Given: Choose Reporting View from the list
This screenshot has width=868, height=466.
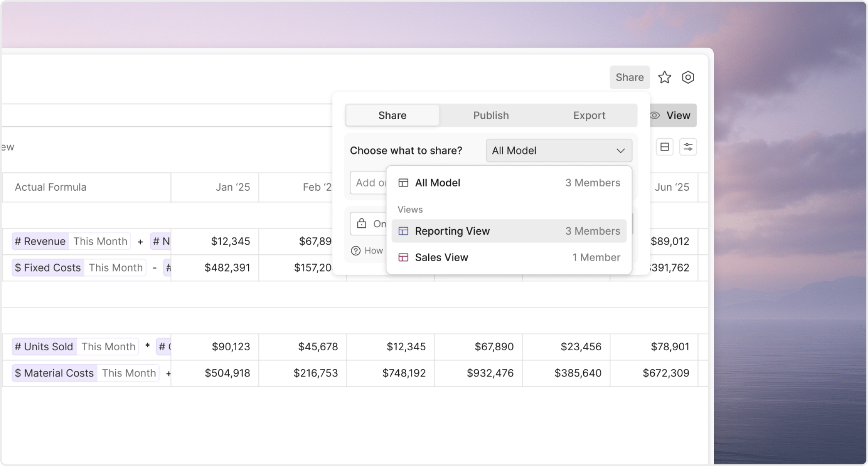Looking at the screenshot, I should 509,231.
